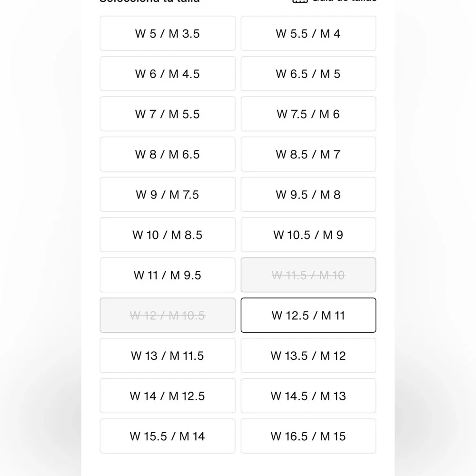Tap size W 7.5 / M 6
The width and height of the screenshot is (476, 476).
308,114
